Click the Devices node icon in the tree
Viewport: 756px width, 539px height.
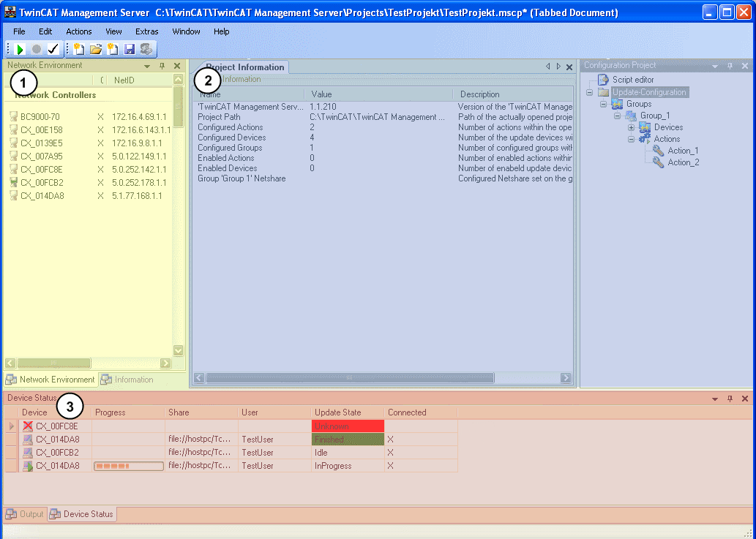(x=645, y=127)
